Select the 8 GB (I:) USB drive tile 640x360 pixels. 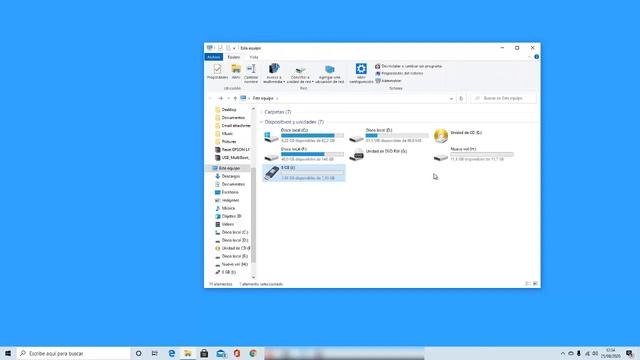tap(304, 173)
